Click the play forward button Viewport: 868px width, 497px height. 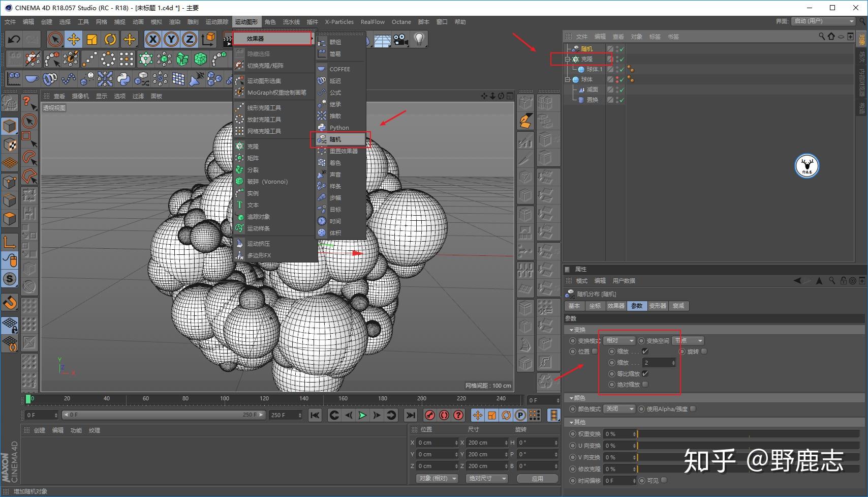(x=362, y=415)
